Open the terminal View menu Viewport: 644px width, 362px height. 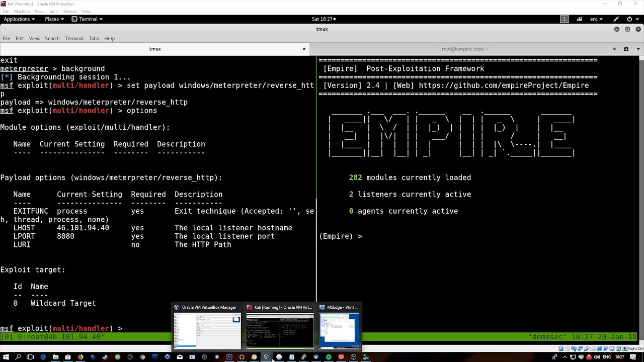point(34,38)
